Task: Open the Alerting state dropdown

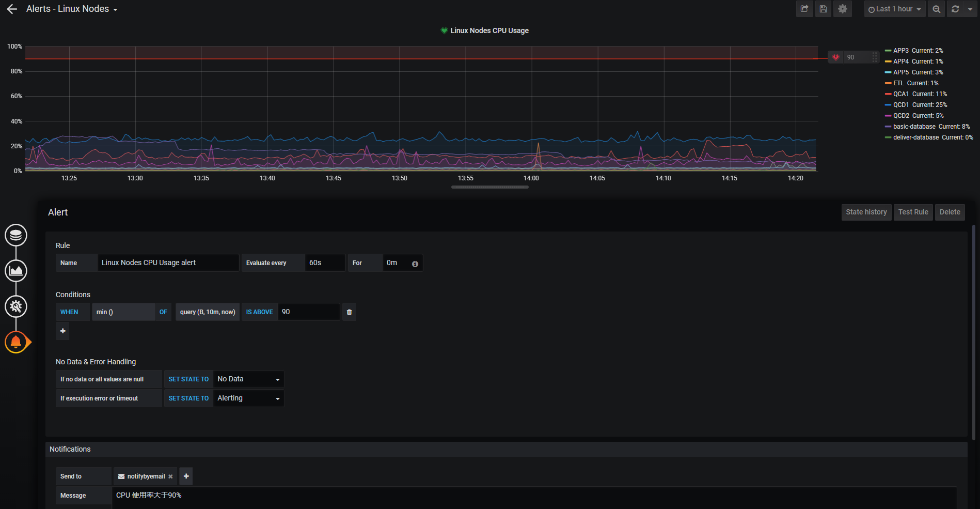Action: tap(249, 398)
